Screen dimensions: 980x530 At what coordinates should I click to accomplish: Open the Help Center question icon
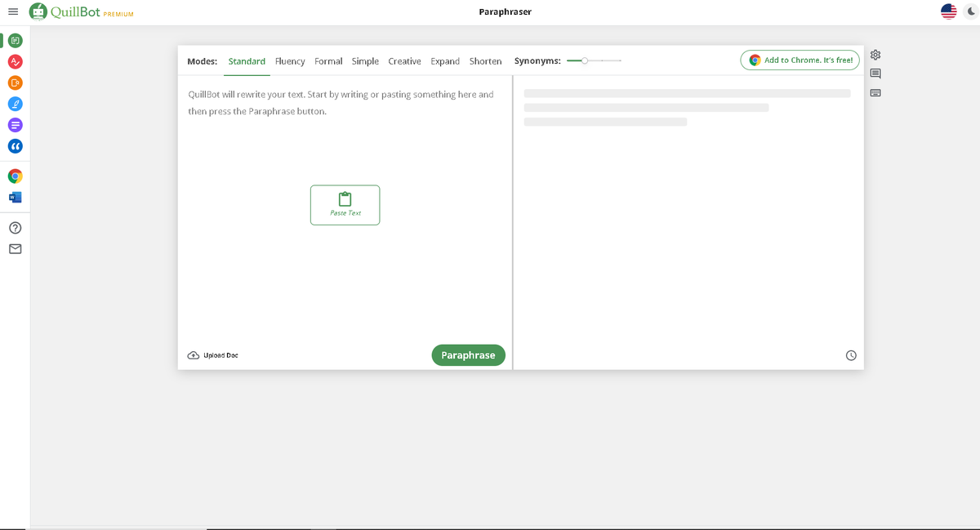point(16,228)
